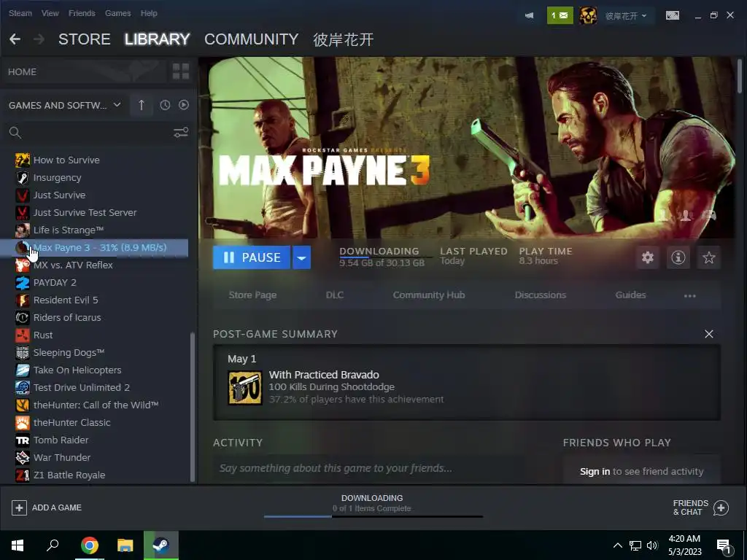Toggle ready-to-play filter icon
This screenshot has height=560, width=747.
(x=183, y=105)
